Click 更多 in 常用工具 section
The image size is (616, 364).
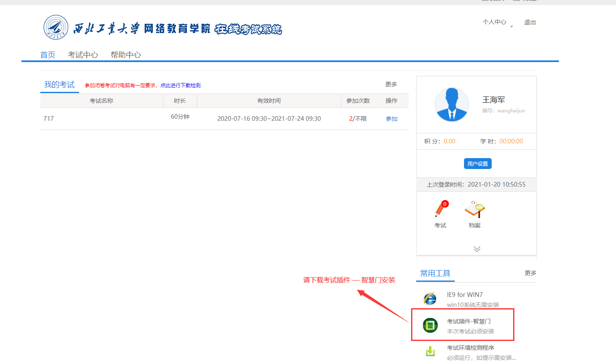(x=530, y=273)
